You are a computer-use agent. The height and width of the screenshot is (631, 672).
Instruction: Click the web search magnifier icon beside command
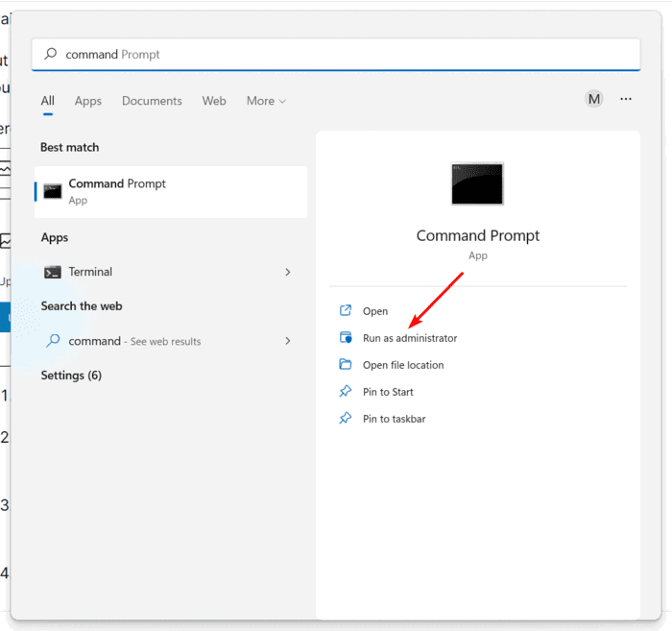point(53,341)
